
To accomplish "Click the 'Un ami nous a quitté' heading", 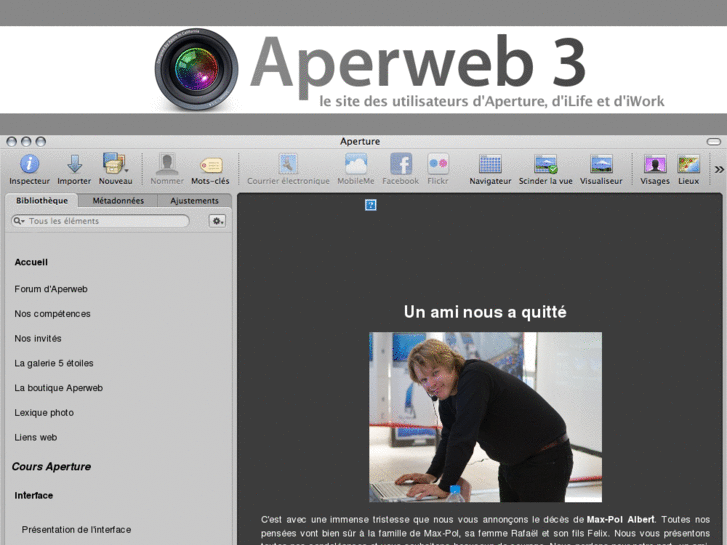I will coord(485,312).
